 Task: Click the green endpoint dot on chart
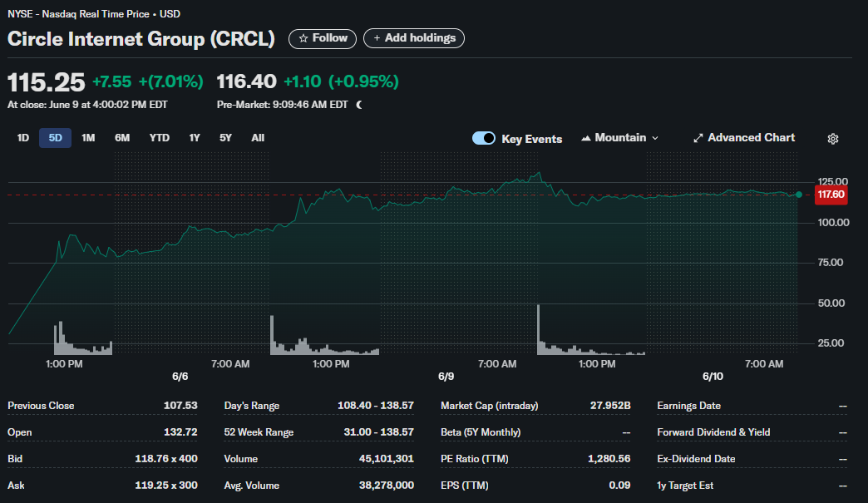[799, 195]
